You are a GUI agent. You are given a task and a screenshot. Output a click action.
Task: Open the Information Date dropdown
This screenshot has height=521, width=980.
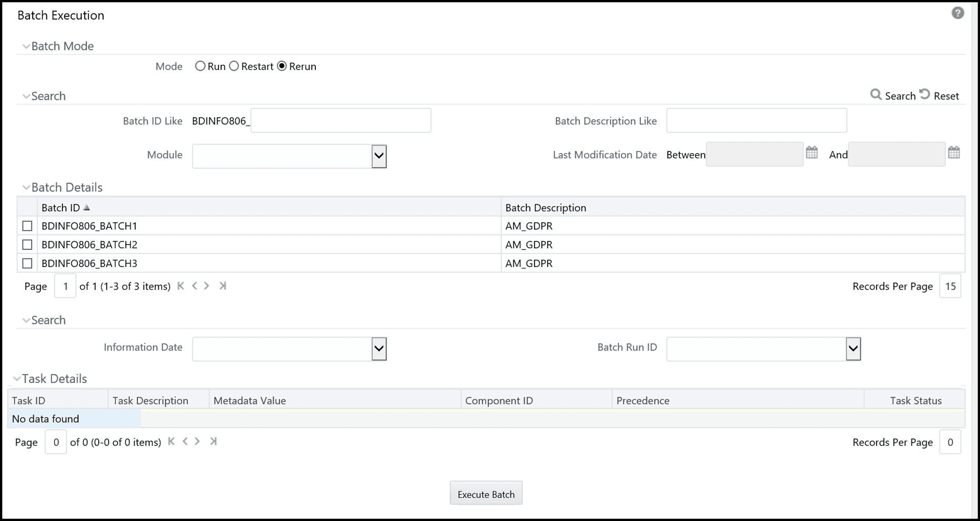pyautogui.click(x=379, y=349)
